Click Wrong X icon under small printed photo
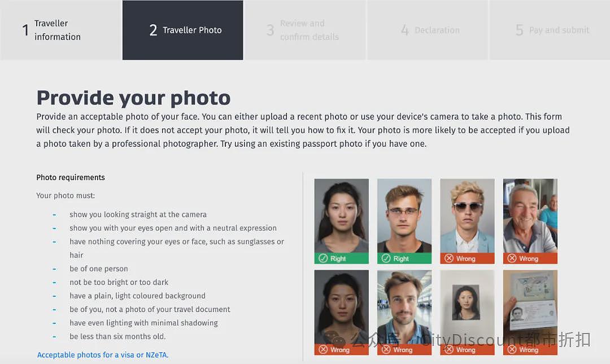610x364 pixels. point(449,349)
